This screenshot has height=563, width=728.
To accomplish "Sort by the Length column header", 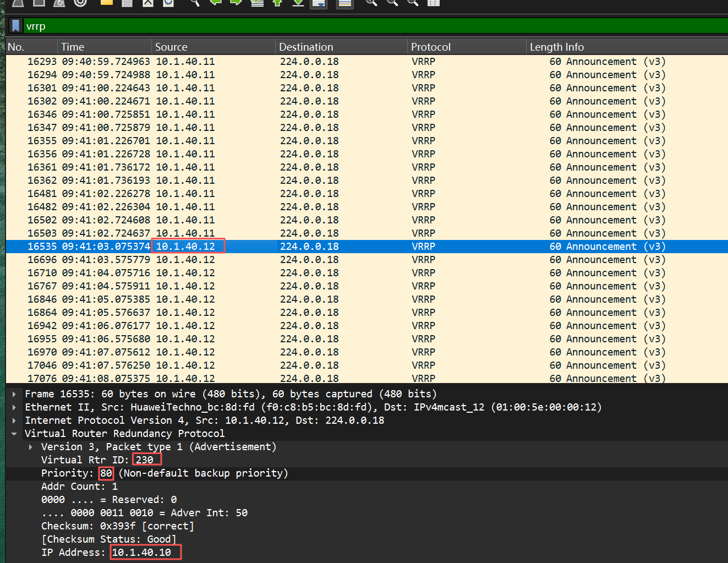I will click(x=545, y=47).
